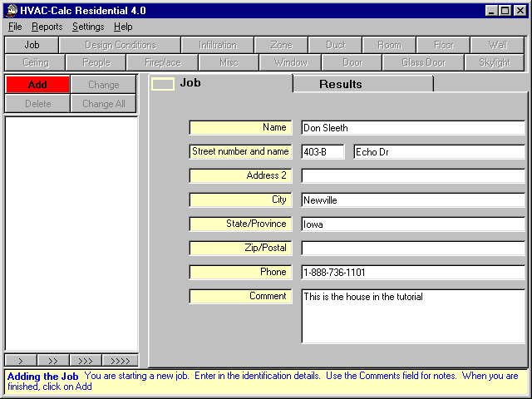The image size is (532, 399).
Task: Select the Zone category button
Action: 281,45
